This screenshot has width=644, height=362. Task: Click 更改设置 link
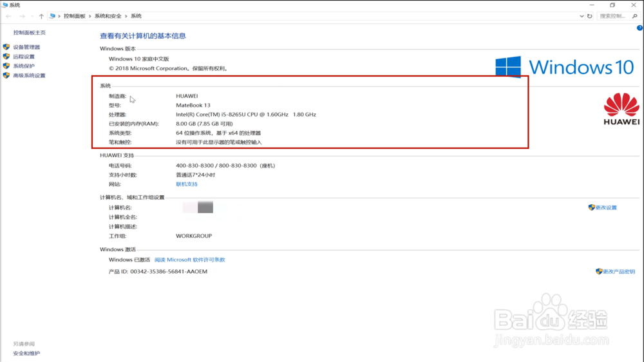coord(606,207)
